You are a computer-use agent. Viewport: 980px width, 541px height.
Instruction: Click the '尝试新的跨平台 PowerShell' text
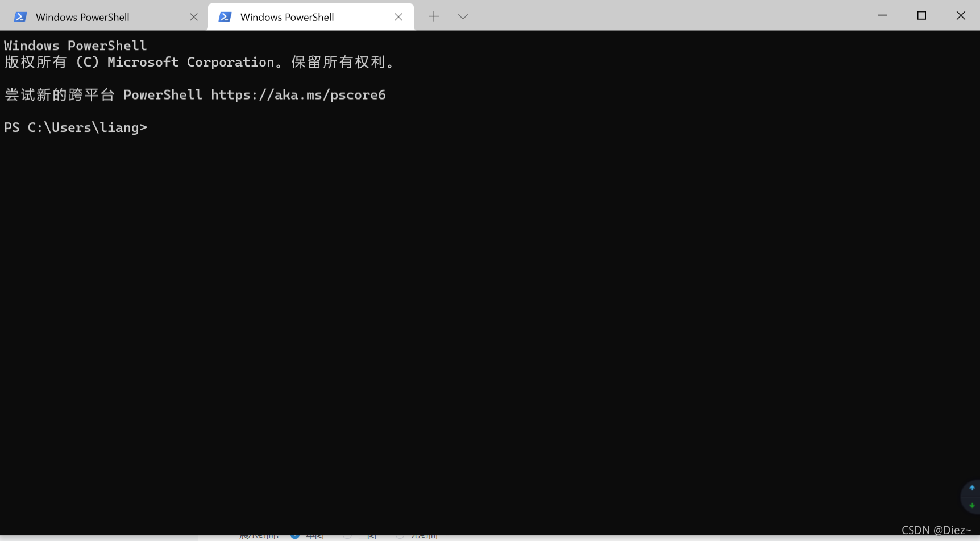(103, 94)
